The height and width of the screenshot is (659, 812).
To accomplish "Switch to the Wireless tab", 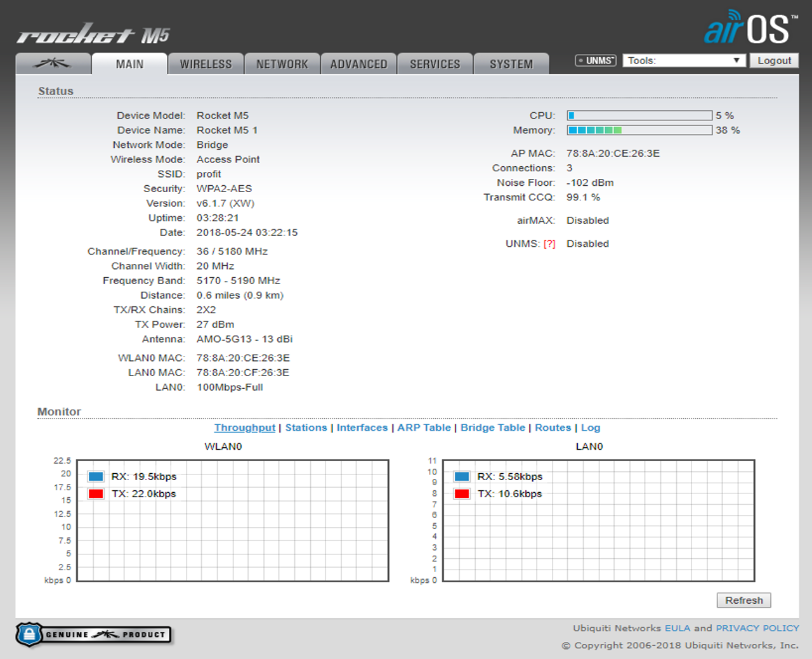I will (206, 64).
